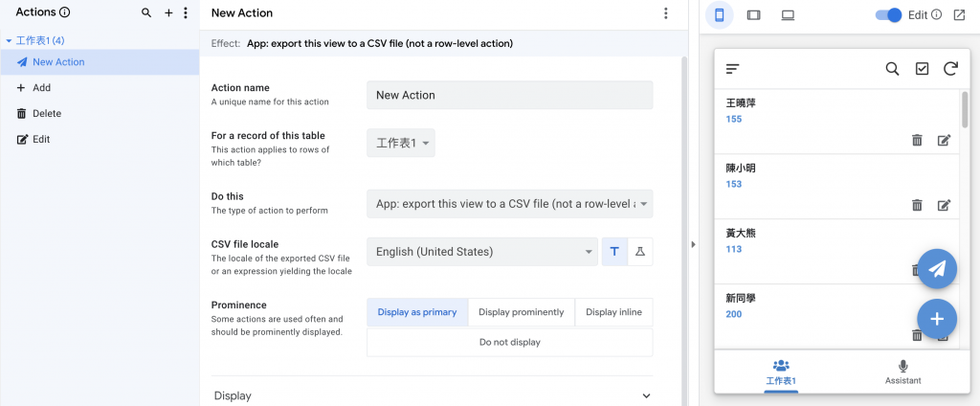This screenshot has height=406, width=980.
Task: Choose Do not display prominence option
Action: [x=509, y=342]
